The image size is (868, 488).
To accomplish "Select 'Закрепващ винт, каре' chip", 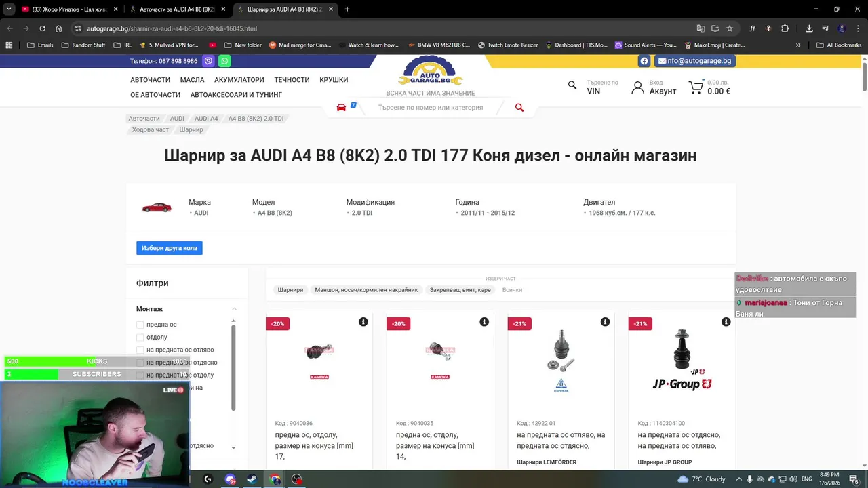I will 460,290.
